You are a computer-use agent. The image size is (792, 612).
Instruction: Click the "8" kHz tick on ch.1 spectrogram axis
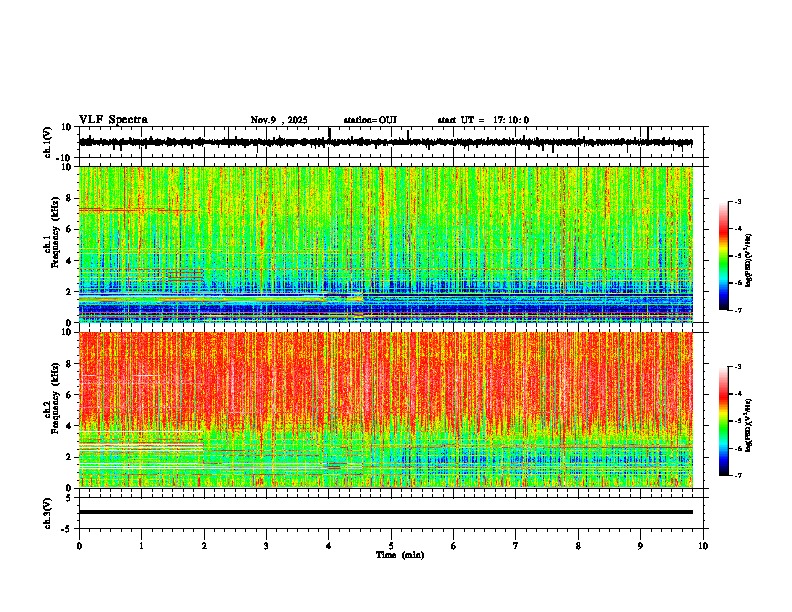click(x=70, y=198)
